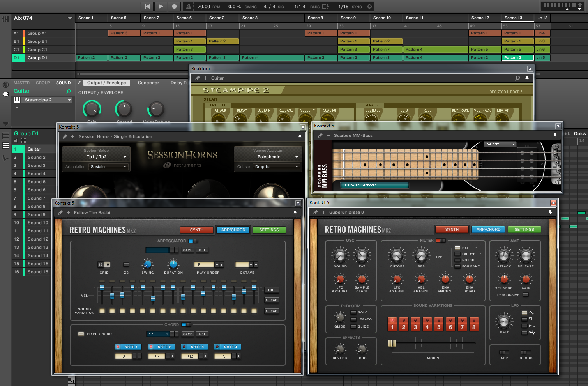Viewport: 588px width, 386px height.
Task: Expand the Steampipe 2 plugin slot dropdown
Action: (x=69, y=100)
